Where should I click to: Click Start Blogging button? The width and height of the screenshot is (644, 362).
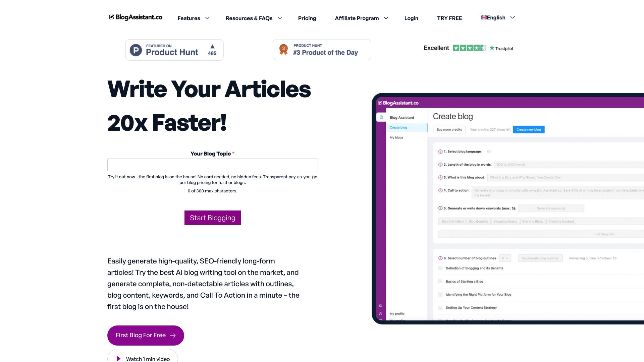click(212, 218)
